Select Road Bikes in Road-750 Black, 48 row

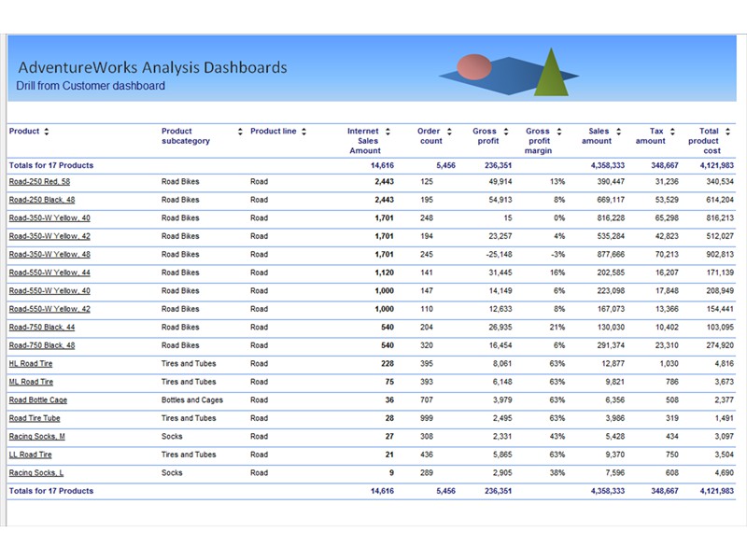[180, 345]
